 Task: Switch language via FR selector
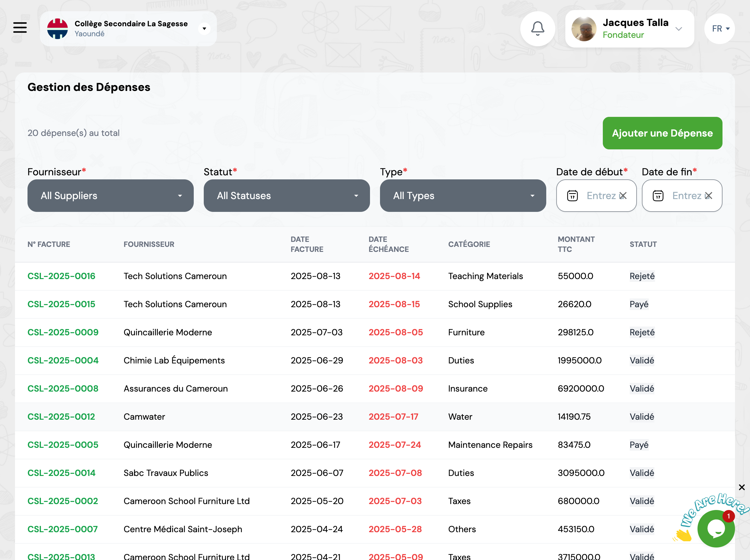pos(720,29)
